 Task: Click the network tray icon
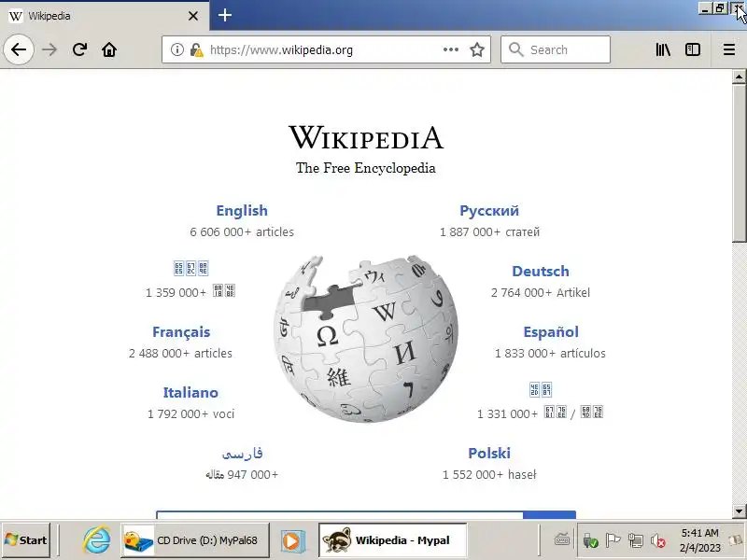click(636, 540)
